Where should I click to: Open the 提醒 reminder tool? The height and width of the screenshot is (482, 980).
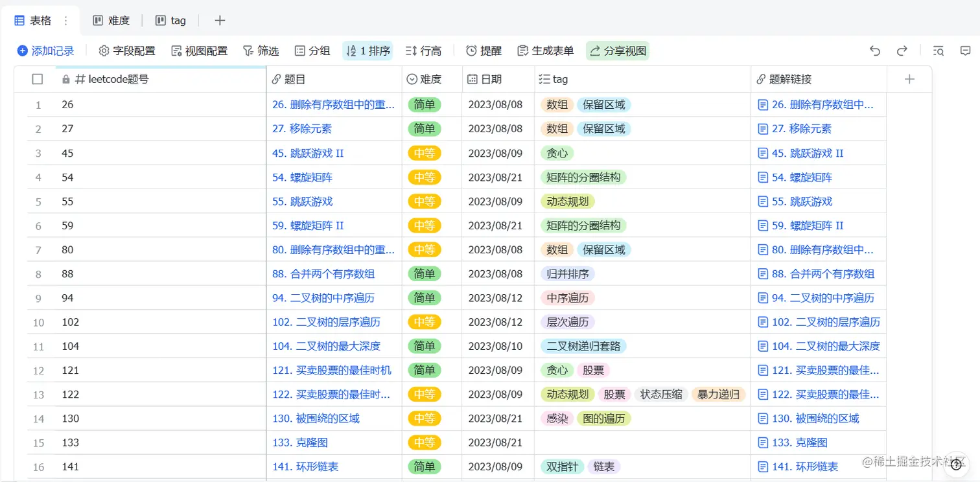pyautogui.click(x=484, y=51)
